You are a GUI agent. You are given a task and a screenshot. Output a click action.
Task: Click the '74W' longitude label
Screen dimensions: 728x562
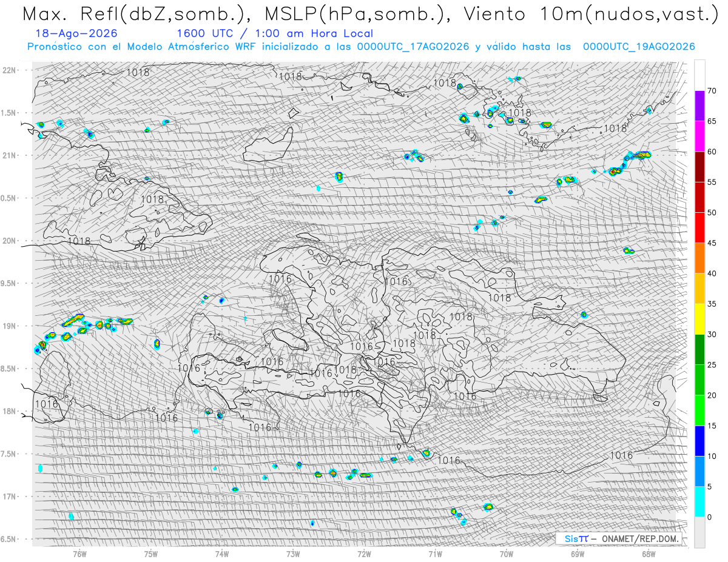(222, 554)
